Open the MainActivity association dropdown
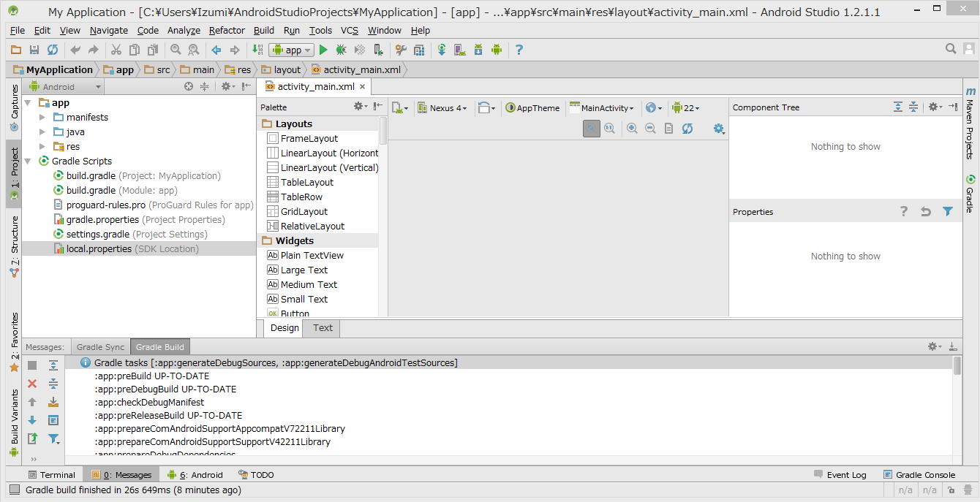The height and width of the screenshot is (502, 980). click(x=601, y=108)
